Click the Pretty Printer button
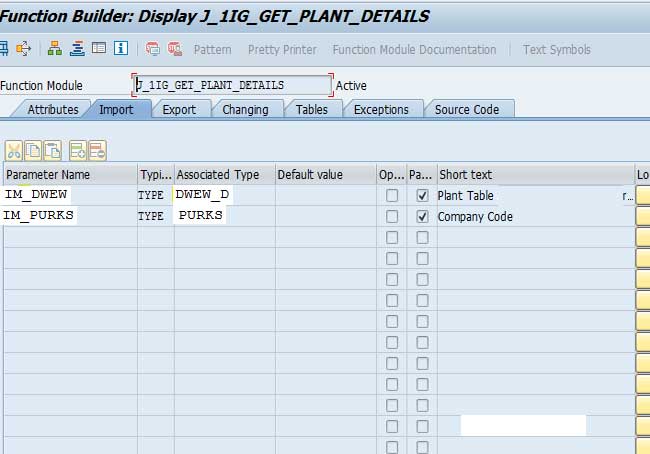The height and width of the screenshot is (454, 650). point(282,49)
